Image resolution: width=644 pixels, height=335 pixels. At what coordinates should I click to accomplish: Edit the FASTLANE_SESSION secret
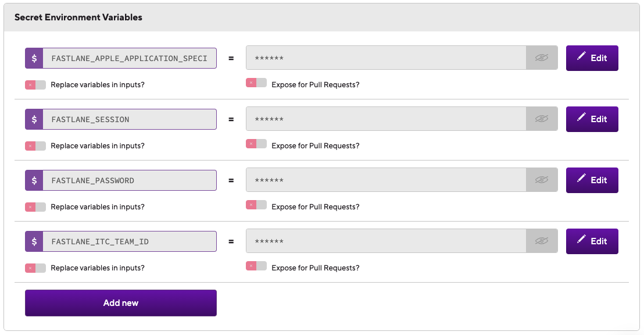592,119
